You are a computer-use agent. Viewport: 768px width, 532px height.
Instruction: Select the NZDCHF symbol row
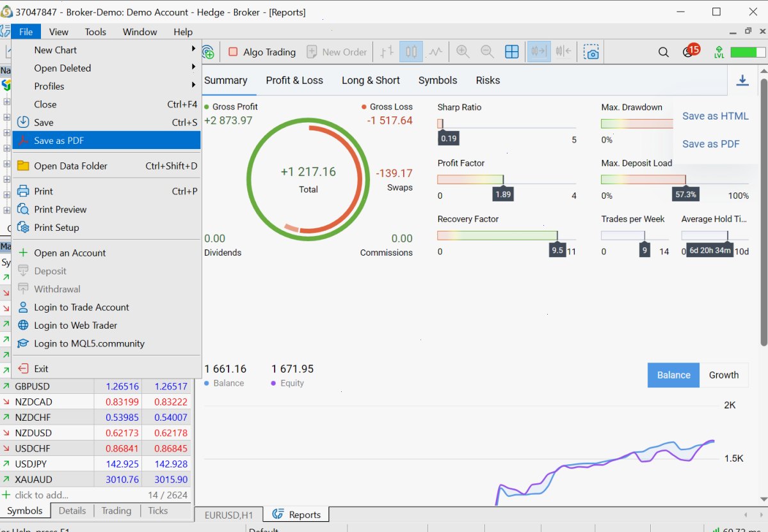[x=96, y=417]
